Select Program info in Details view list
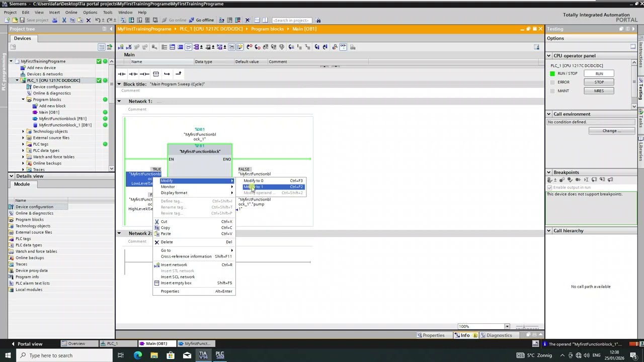 [27, 277]
